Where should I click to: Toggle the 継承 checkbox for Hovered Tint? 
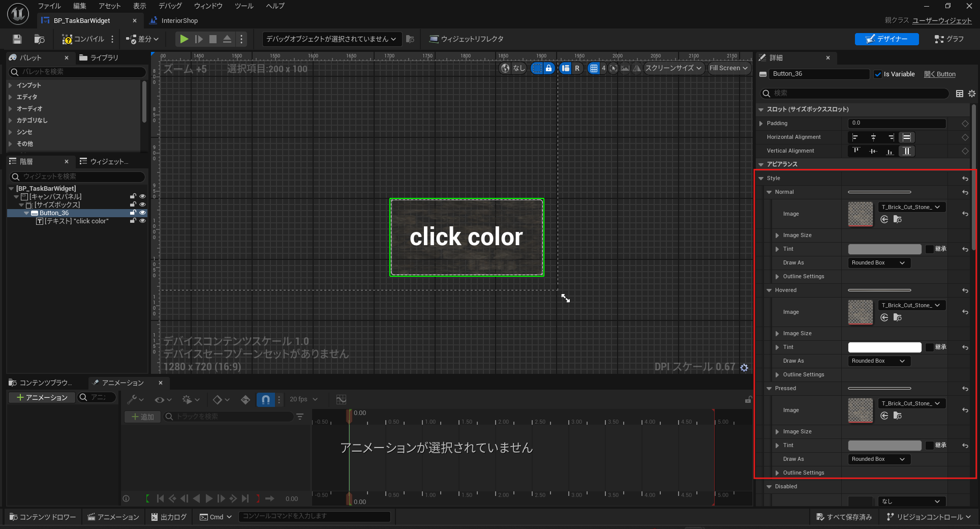point(930,347)
